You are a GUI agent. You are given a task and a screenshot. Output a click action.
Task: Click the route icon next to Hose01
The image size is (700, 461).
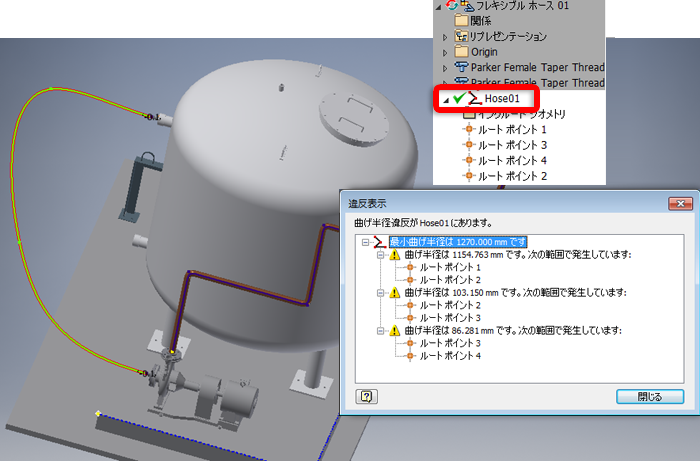click(475, 98)
